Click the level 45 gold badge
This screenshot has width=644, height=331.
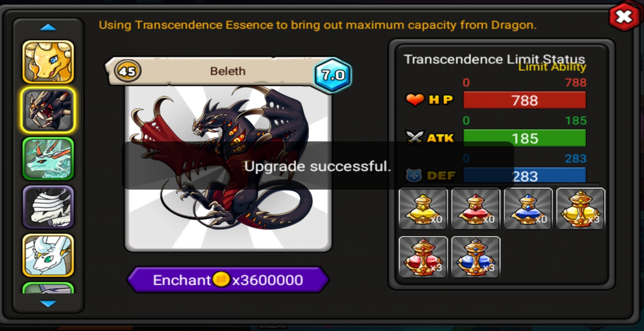[127, 71]
